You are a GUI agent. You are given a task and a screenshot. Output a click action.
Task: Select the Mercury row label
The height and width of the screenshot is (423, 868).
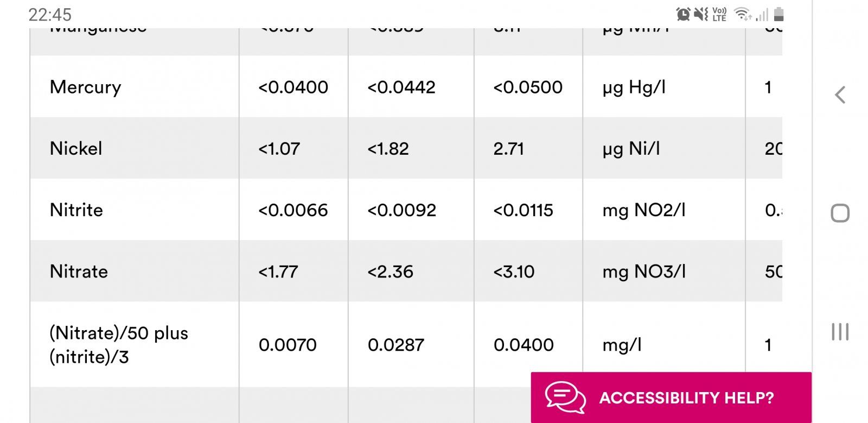click(x=85, y=87)
